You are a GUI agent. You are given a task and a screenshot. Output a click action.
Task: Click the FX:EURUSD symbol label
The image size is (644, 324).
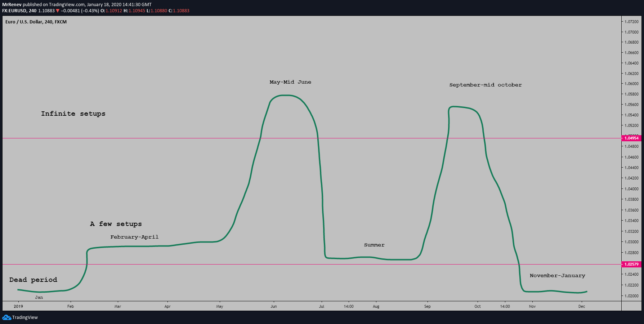pyautogui.click(x=14, y=11)
